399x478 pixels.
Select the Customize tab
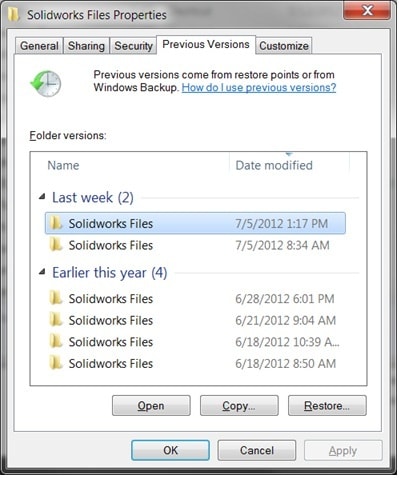pos(284,46)
